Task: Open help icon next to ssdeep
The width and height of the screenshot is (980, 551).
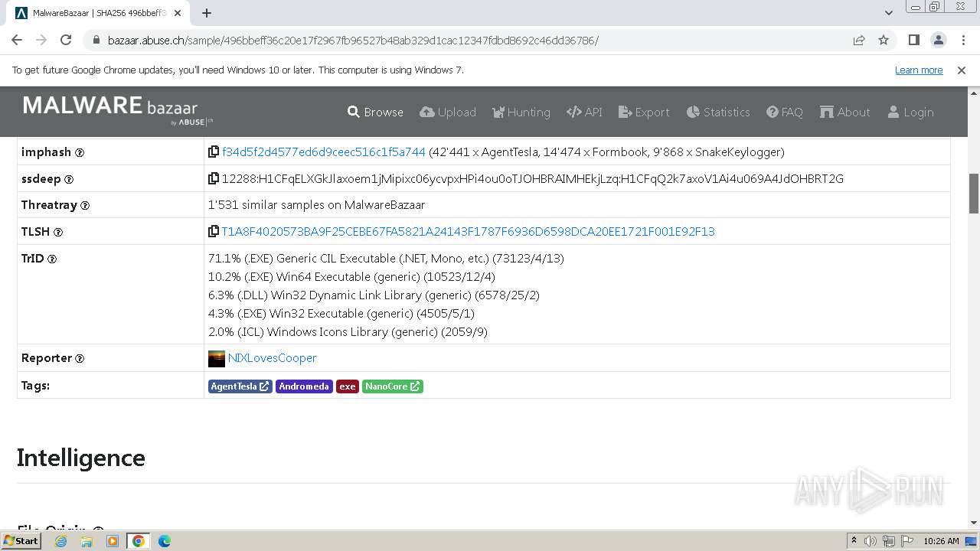Action: [69, 179]
